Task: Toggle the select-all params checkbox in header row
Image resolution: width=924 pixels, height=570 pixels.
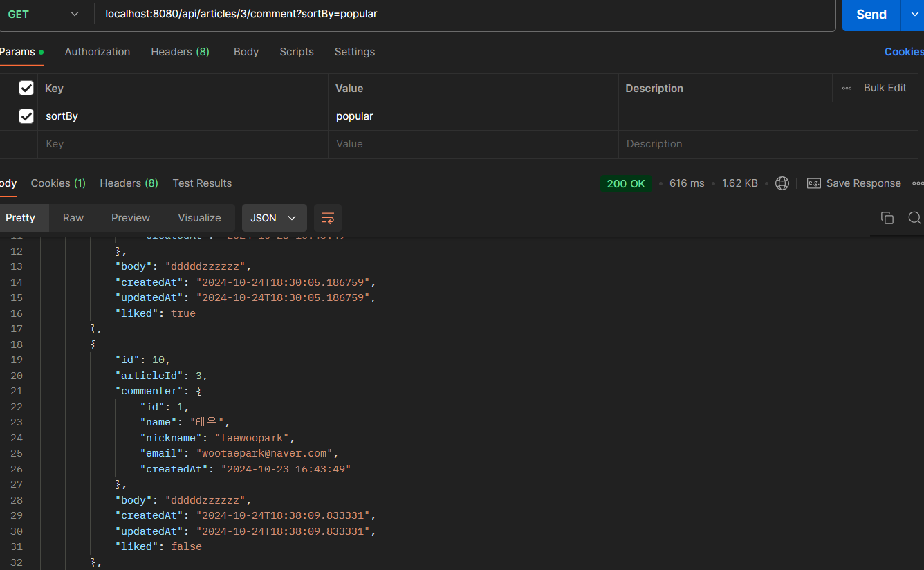Action: 26,88
